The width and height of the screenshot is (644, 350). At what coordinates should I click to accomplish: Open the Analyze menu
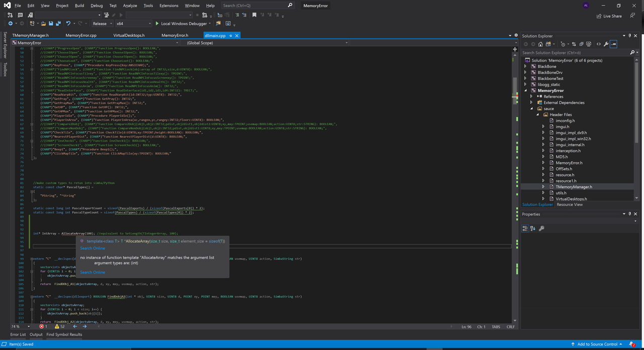[130, 6]
